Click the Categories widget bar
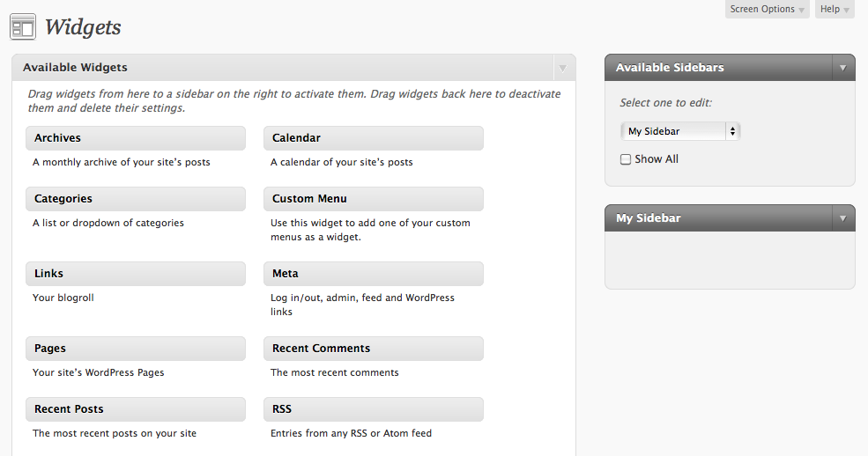 [136, 199]
